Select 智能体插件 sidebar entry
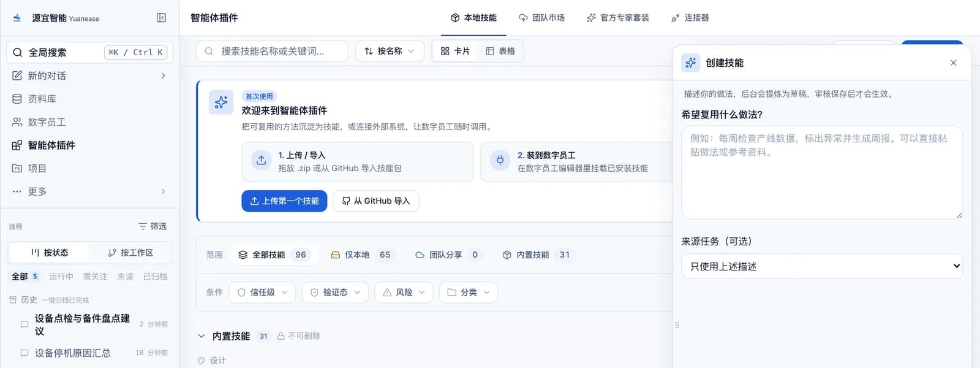The width and height of the screenshot is (980, 368). pos(52,145)
